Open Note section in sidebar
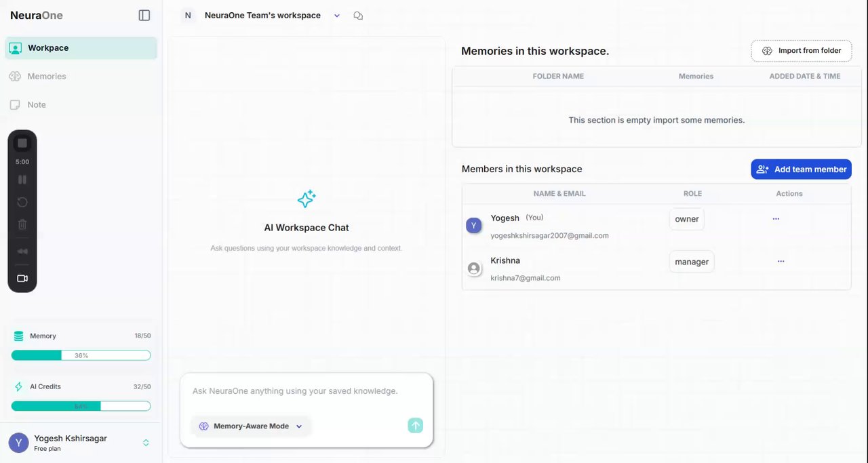The height and width of the screenshot is (463, 868). [37, 105]
